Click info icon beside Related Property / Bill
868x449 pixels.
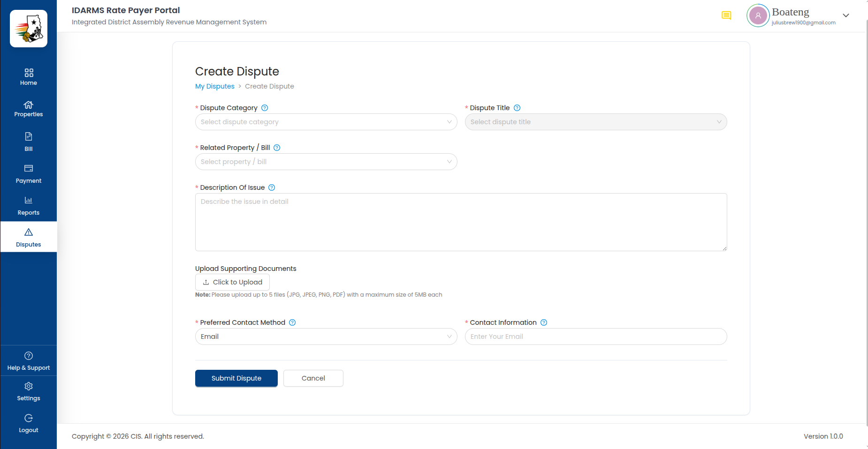[x=277, y=148]
